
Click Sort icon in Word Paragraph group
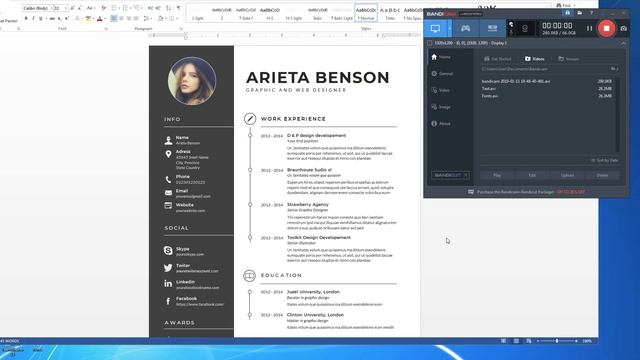(169, 8)
